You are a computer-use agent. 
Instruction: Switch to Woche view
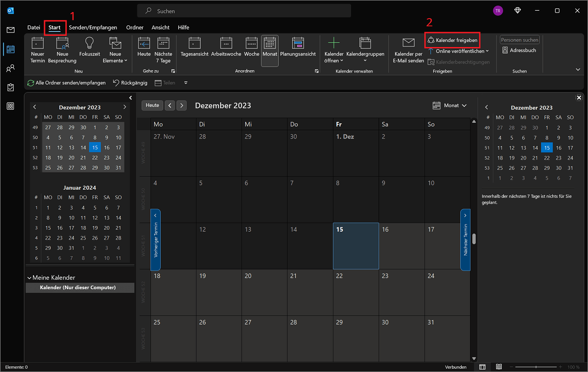(x=252, y=47)
